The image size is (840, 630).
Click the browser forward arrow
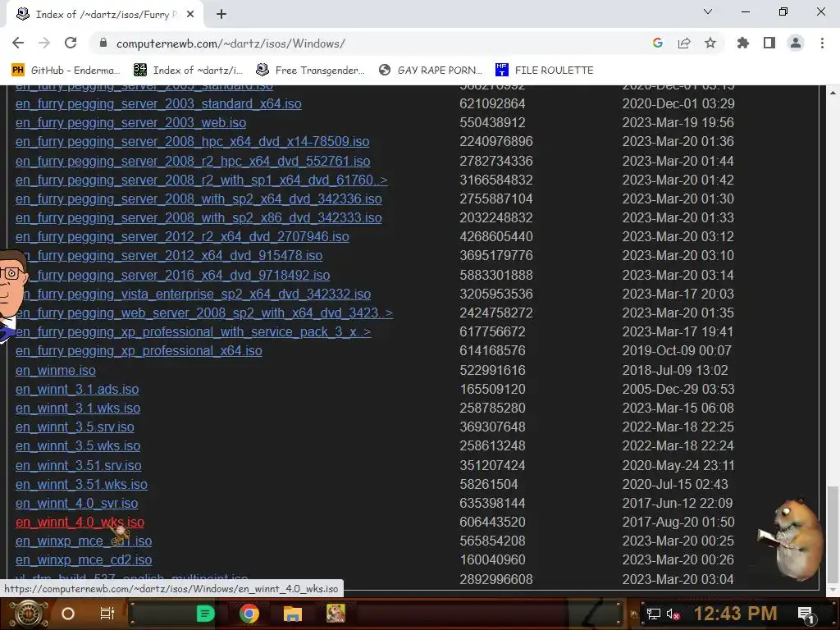tap(44, 43)
